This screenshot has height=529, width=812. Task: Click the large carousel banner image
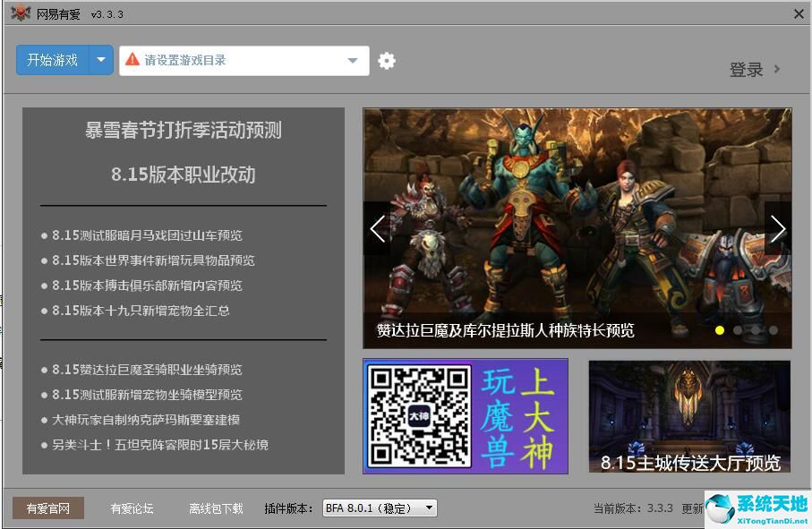click(577, 228)
